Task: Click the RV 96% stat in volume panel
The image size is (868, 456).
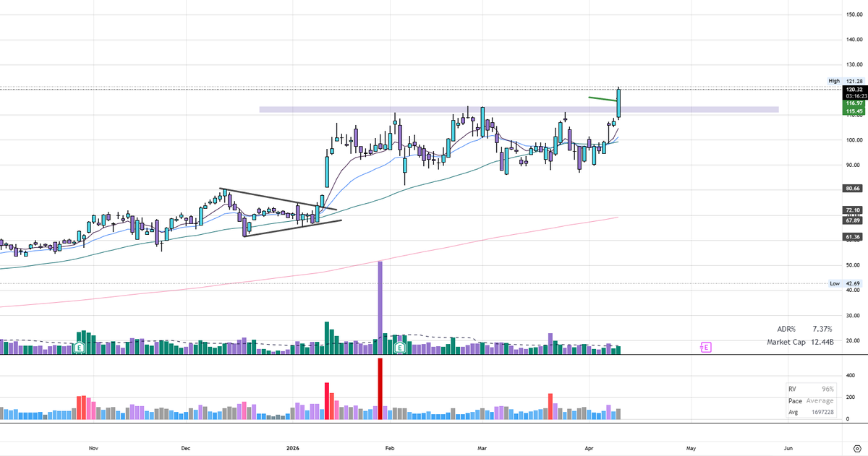Action: [810, 387]
